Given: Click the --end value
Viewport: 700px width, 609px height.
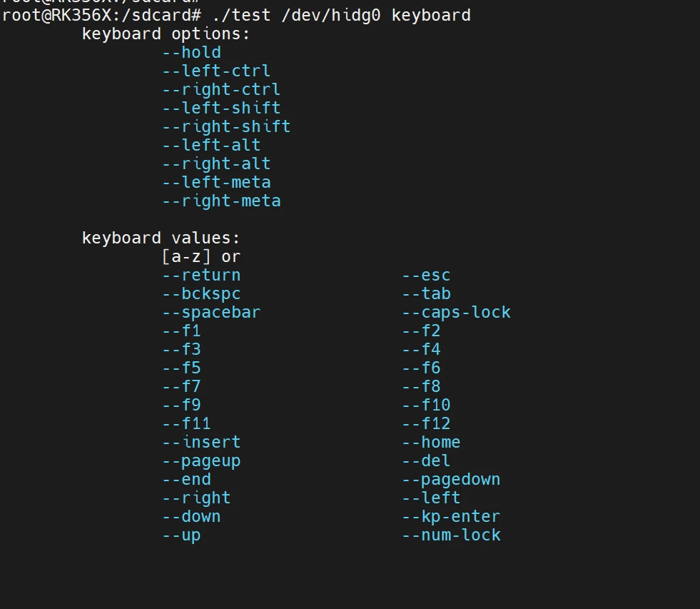Looking at the screenshot, I should tap(187, 480).
